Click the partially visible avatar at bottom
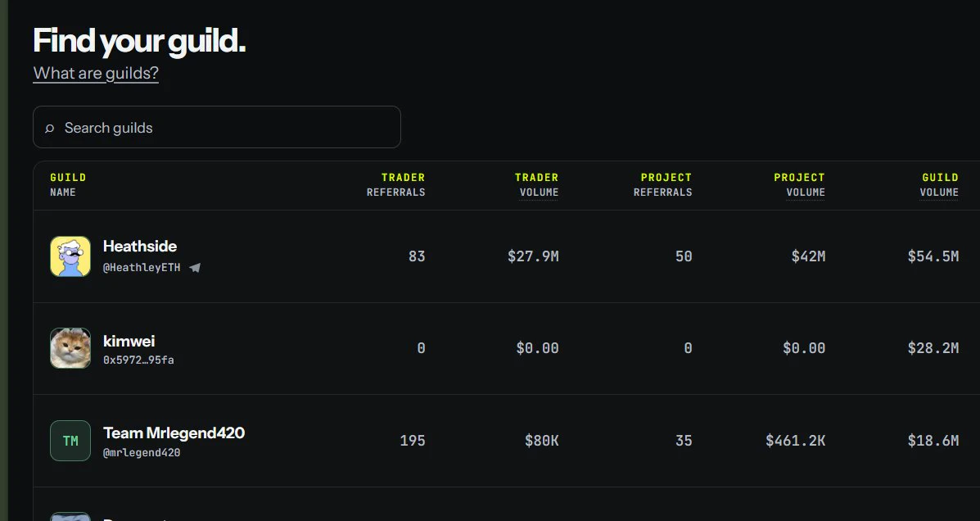 (x=70, y=517)
